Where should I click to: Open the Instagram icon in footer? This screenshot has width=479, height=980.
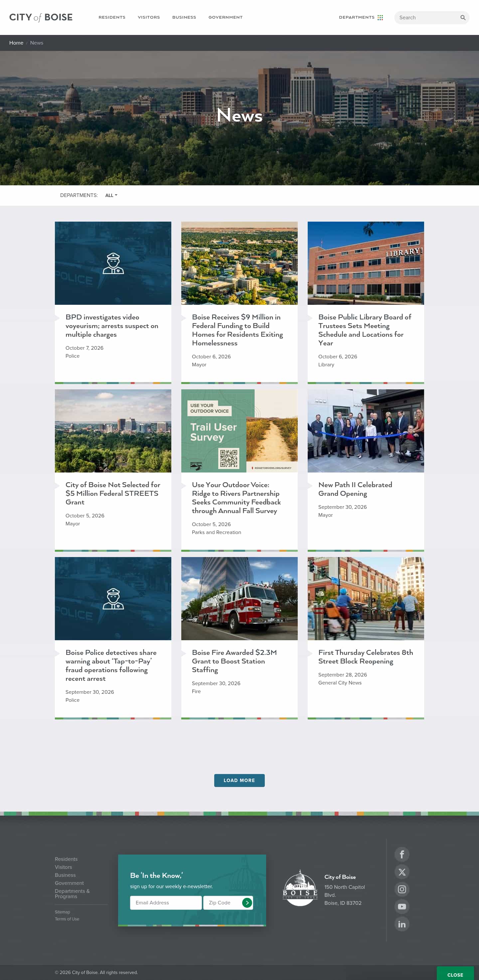coord(402,889)
